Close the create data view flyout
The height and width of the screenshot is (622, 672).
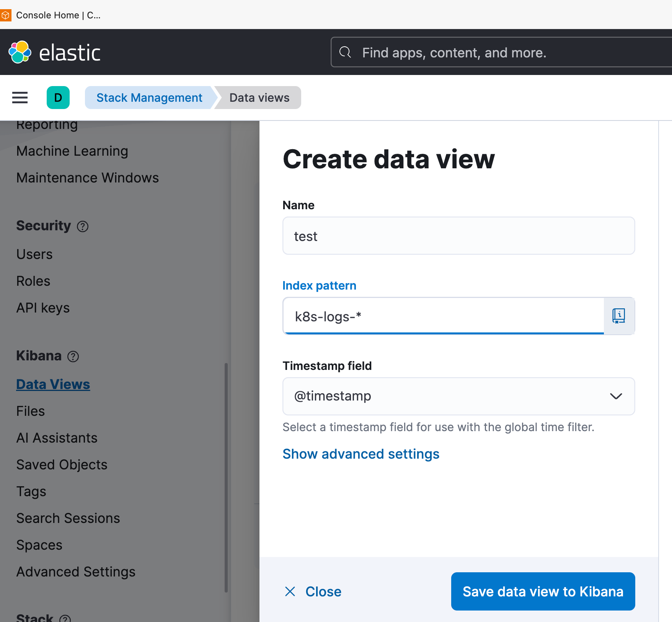pyautogui.click(x=313, y=591)
